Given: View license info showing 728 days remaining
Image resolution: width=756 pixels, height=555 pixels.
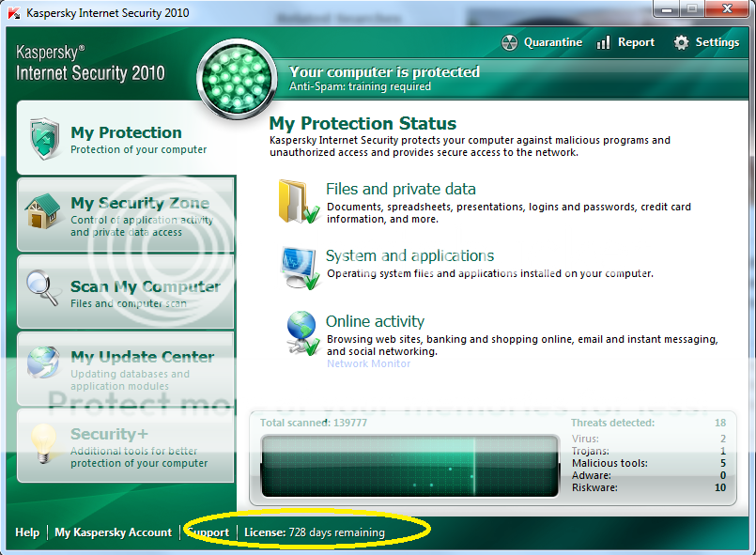Looking at the screenshot, I should click(x=315, y=532).
